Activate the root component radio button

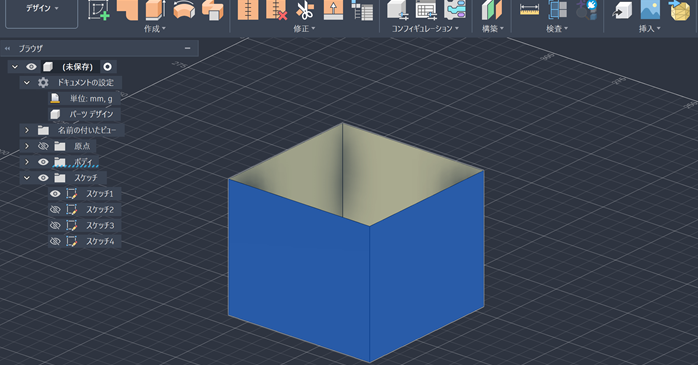(x=107, y=67)
